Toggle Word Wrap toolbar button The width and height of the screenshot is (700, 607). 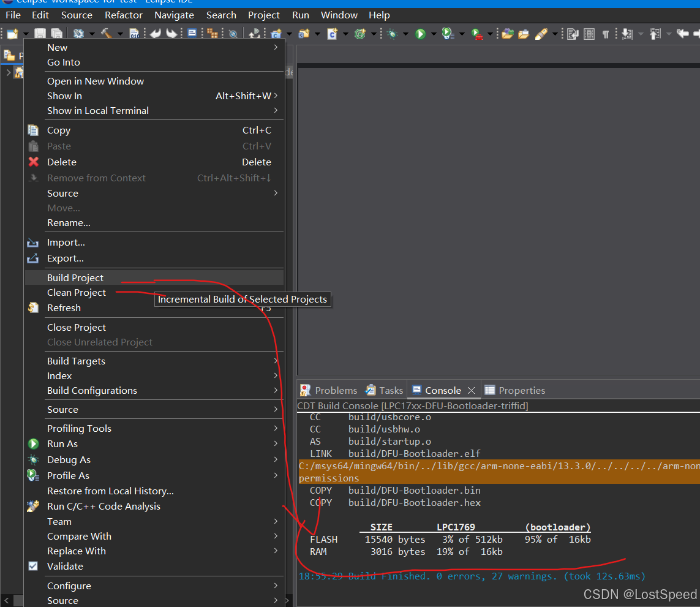click(573, 34)
